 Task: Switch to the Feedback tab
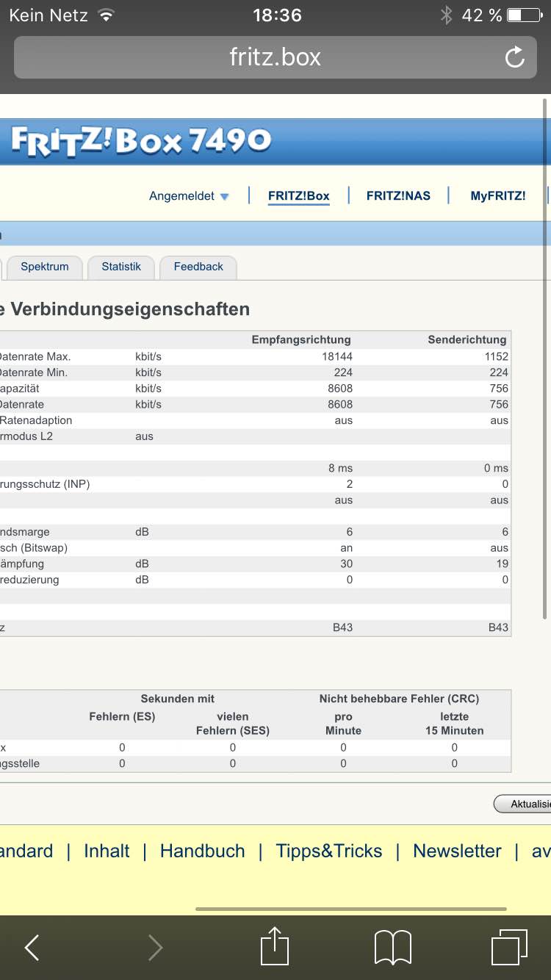[198, 267]
